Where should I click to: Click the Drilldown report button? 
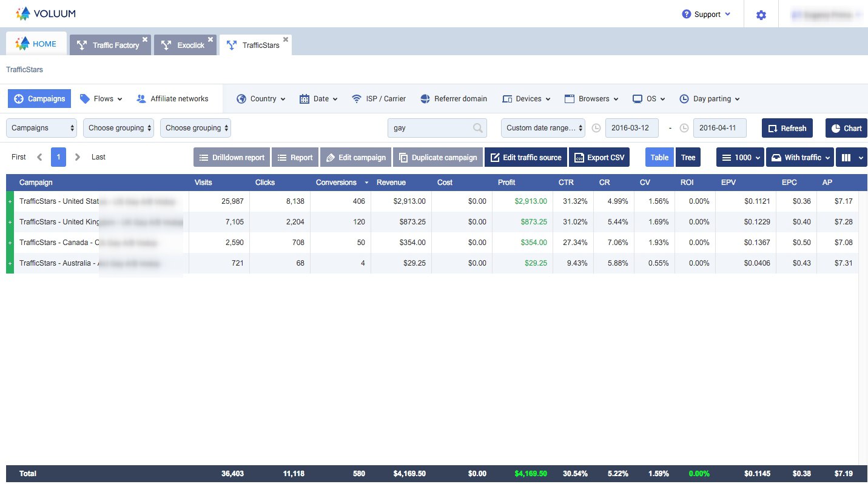[x=232, y=157]
